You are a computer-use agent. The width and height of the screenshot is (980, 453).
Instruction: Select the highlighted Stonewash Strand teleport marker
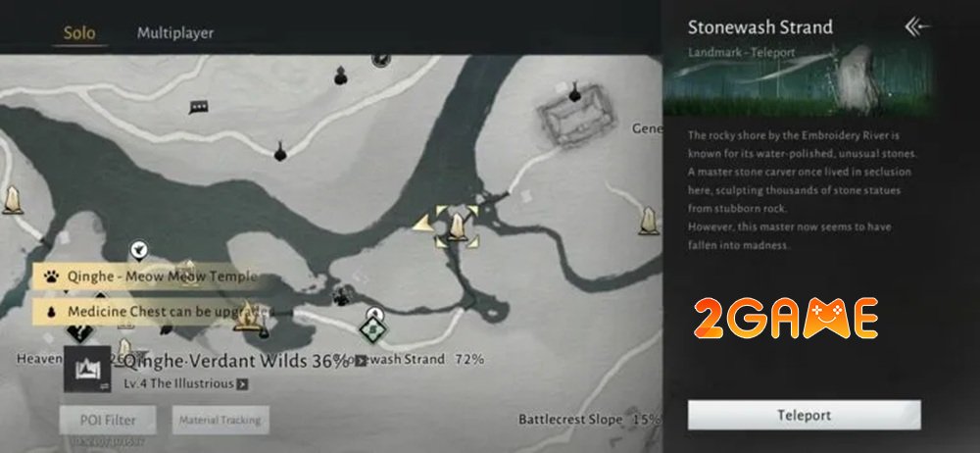coord(457,226)
